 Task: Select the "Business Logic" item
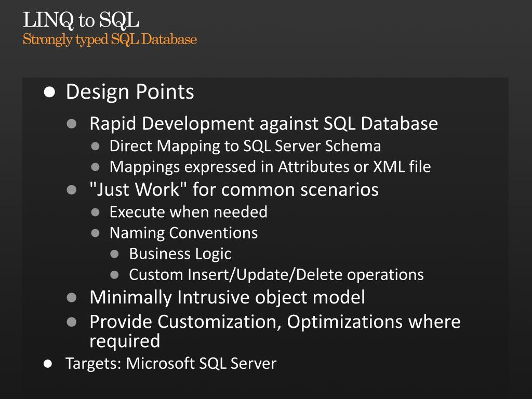pyautogui.click(x=180, y=254)
